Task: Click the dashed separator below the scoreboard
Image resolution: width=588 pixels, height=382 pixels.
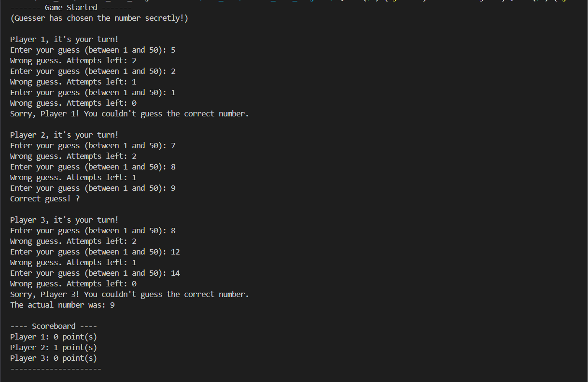Action: click(x=56, y=369)
